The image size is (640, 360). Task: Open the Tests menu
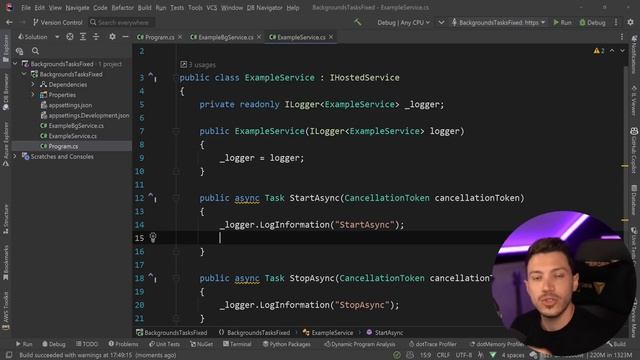(x=177, y=8)
